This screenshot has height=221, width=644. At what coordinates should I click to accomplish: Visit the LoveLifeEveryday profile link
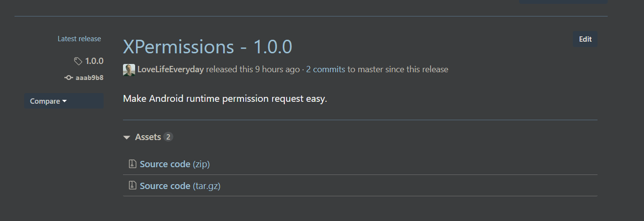pos(170,69)
